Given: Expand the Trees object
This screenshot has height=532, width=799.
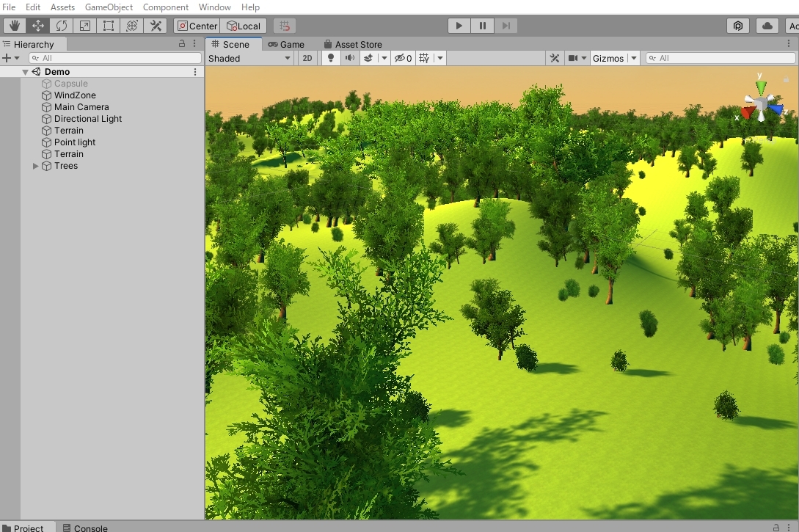Looking at the screenshot, I should pyautogui.click(x=35, y=166).
